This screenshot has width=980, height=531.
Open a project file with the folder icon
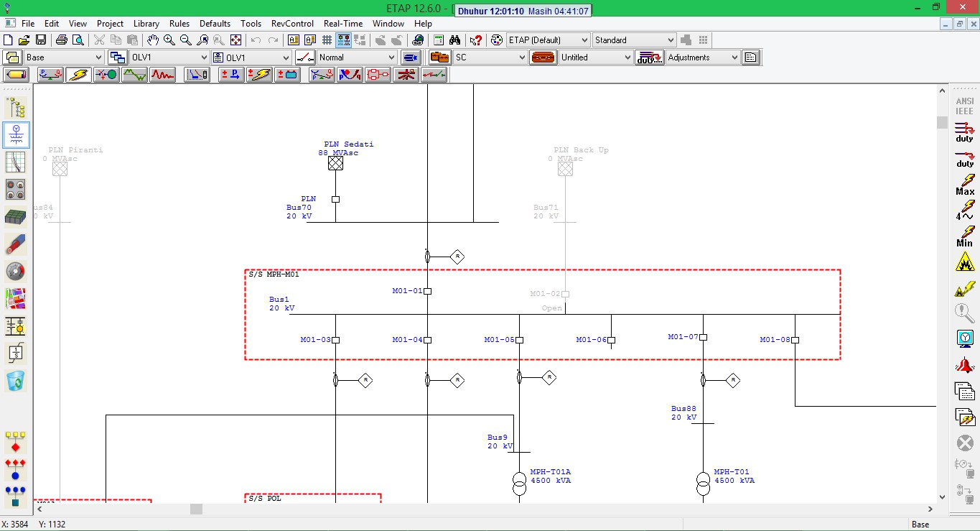tap(24, 40)
